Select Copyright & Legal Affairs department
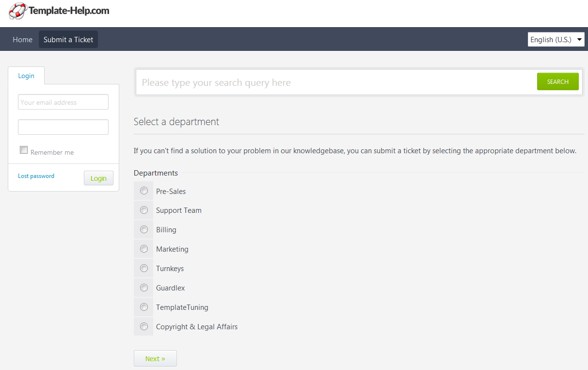Image resolution: width=588 pixels, height=370 pixels. pos(143,326)
